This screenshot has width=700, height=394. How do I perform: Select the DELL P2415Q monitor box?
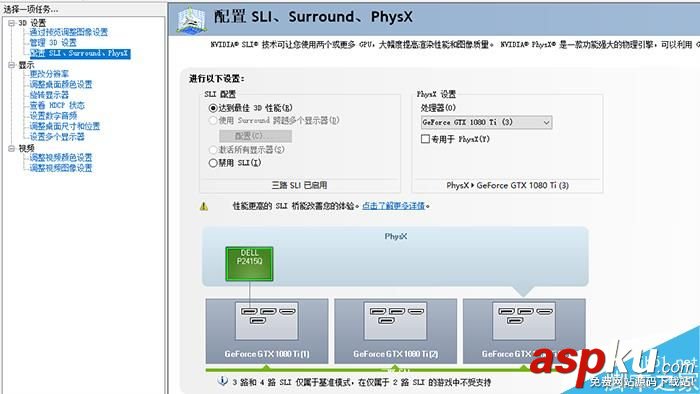click(x=249, y=264)
